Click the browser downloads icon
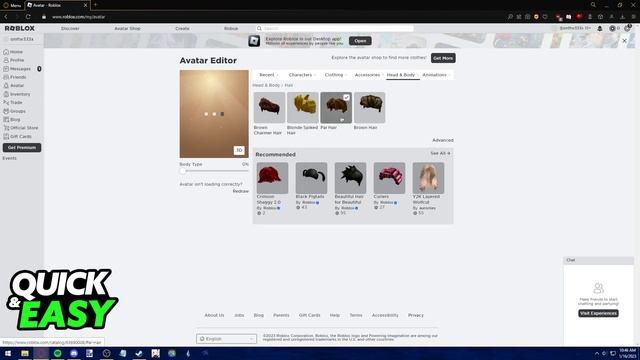 coord(622,17)
